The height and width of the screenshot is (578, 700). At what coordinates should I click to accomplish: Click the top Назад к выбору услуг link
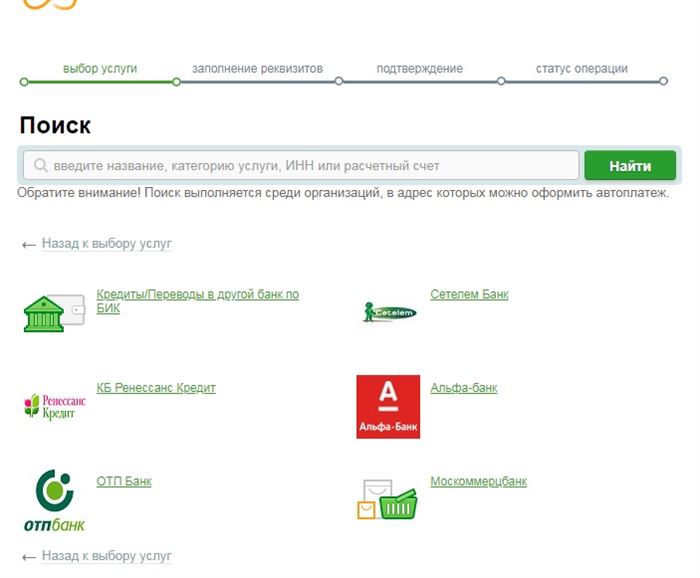coord(107,244)
